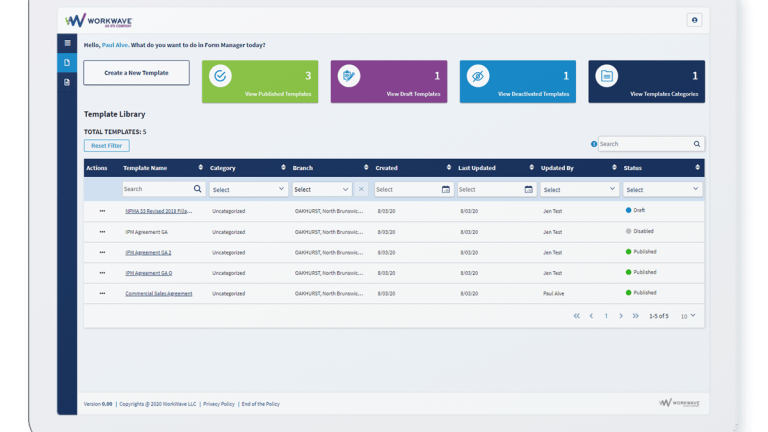
Task: Sort by Template Name column arrows
Action: (200, 168)
